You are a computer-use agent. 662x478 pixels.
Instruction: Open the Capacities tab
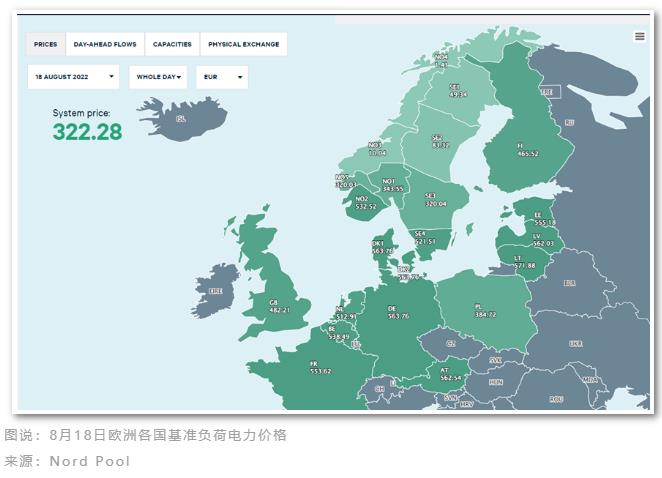point(172,45)
